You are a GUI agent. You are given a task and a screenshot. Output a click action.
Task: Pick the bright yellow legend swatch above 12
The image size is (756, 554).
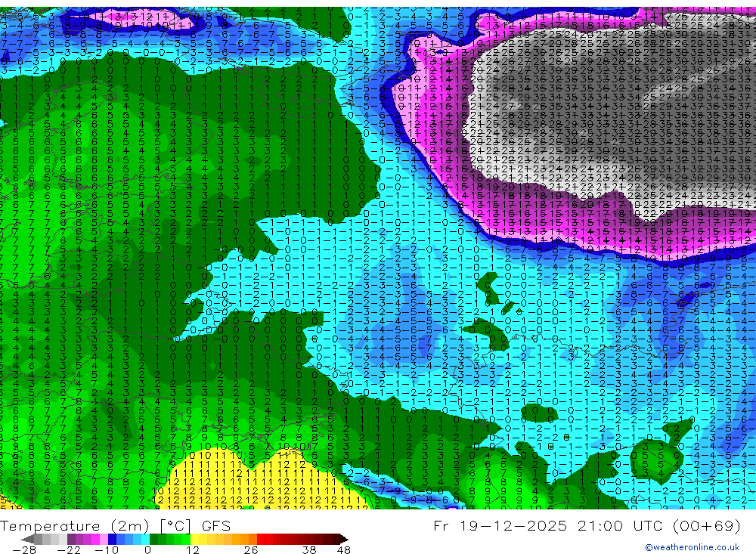194,540
